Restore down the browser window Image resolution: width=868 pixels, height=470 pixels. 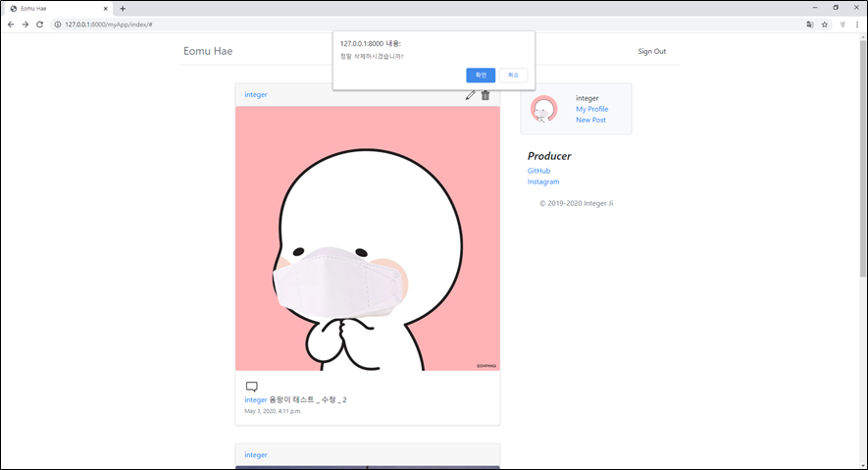coord(836,8)
